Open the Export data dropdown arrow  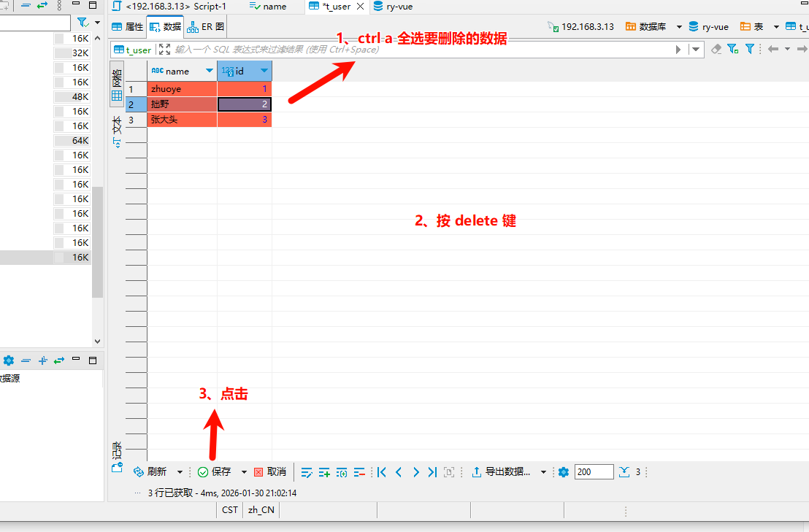pos(543,472)
